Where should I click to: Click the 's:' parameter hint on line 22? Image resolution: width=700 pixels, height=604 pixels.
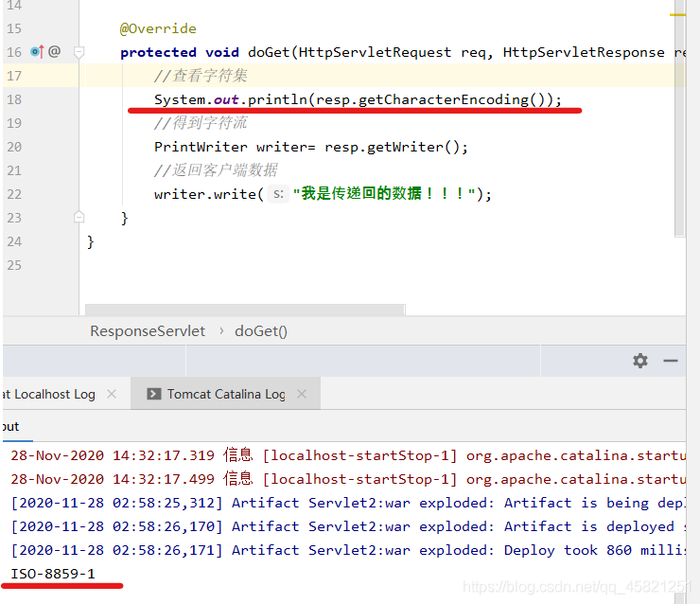point(278,194)
